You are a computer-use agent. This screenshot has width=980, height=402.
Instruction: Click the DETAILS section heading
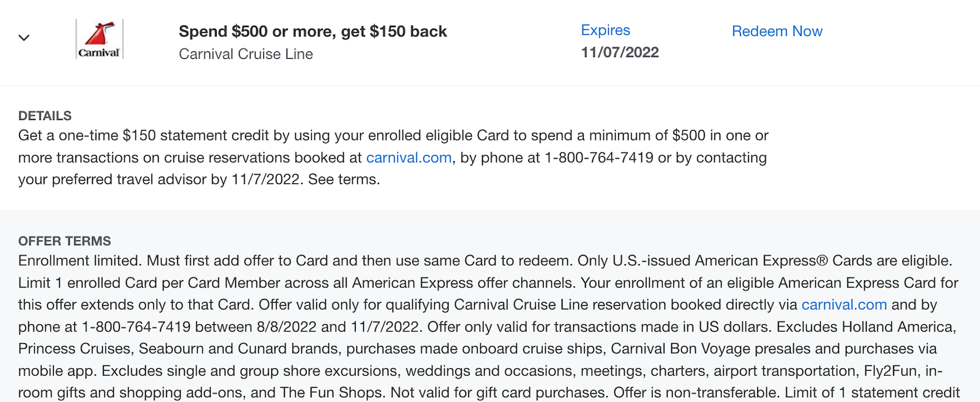[x=45, y=116]
